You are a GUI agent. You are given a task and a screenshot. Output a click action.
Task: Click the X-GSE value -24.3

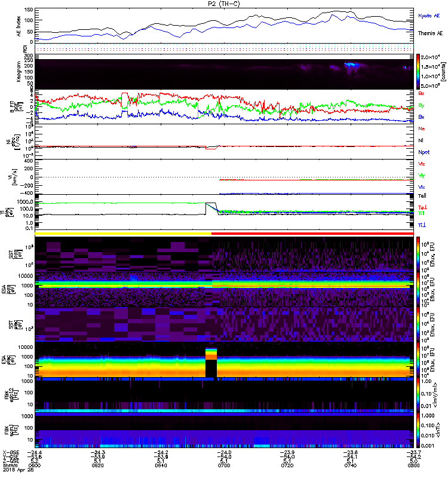pos(98,452)
